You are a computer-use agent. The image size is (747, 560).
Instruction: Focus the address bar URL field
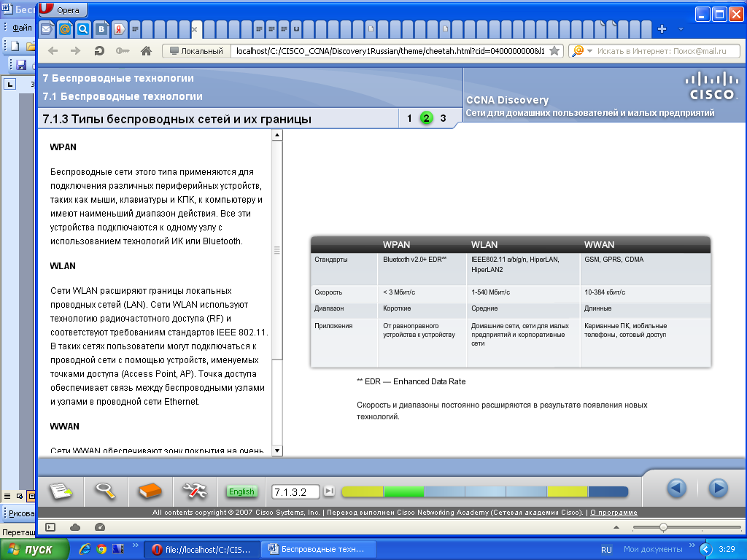point(390,51)
